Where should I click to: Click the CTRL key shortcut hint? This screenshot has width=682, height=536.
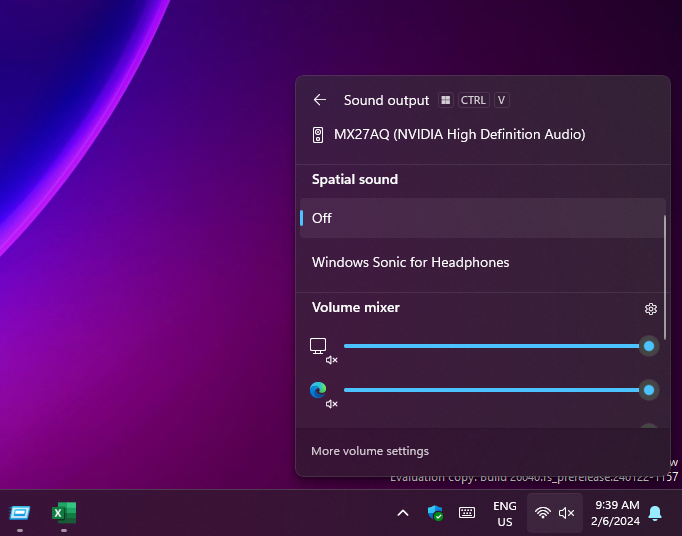tap(473, 100)
